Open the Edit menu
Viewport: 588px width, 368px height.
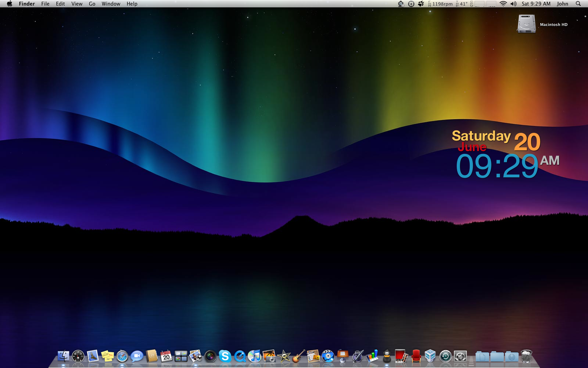(60, 4)
